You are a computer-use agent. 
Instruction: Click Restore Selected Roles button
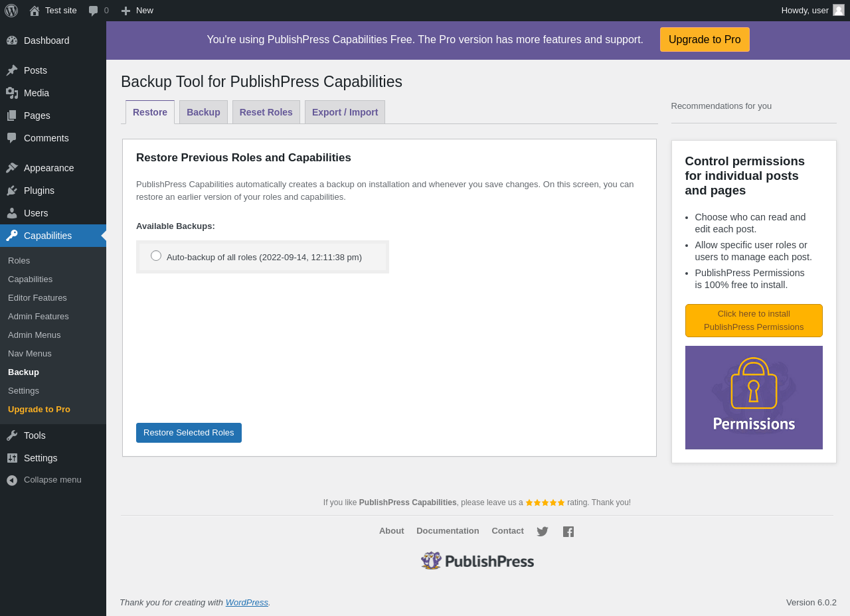[x=189, y=433]
